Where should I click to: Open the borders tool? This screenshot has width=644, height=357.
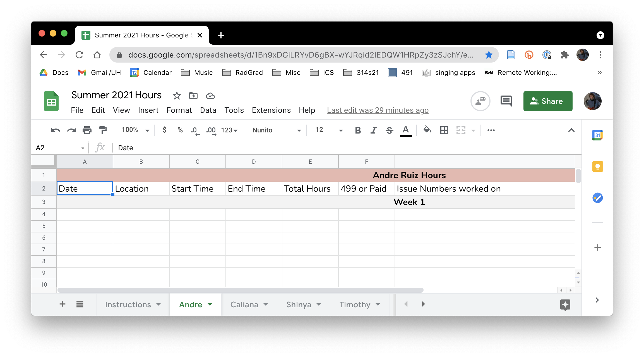444,130
